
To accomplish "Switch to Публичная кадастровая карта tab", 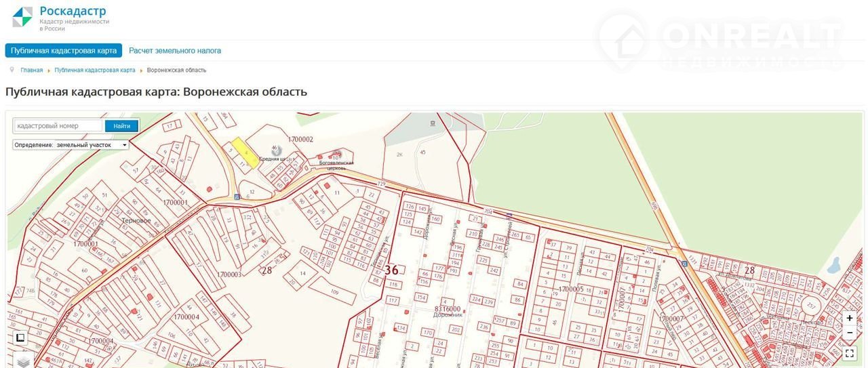I will click(x=64, y=51).
